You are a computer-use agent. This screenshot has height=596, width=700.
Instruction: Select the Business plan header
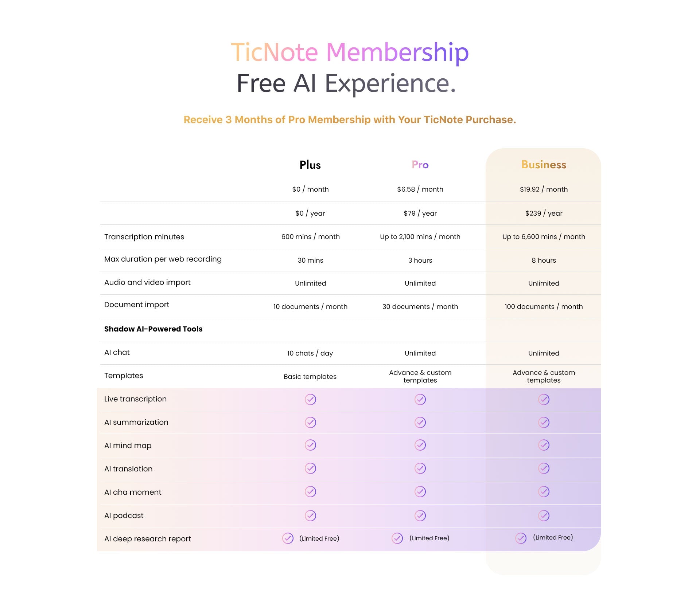544,165
